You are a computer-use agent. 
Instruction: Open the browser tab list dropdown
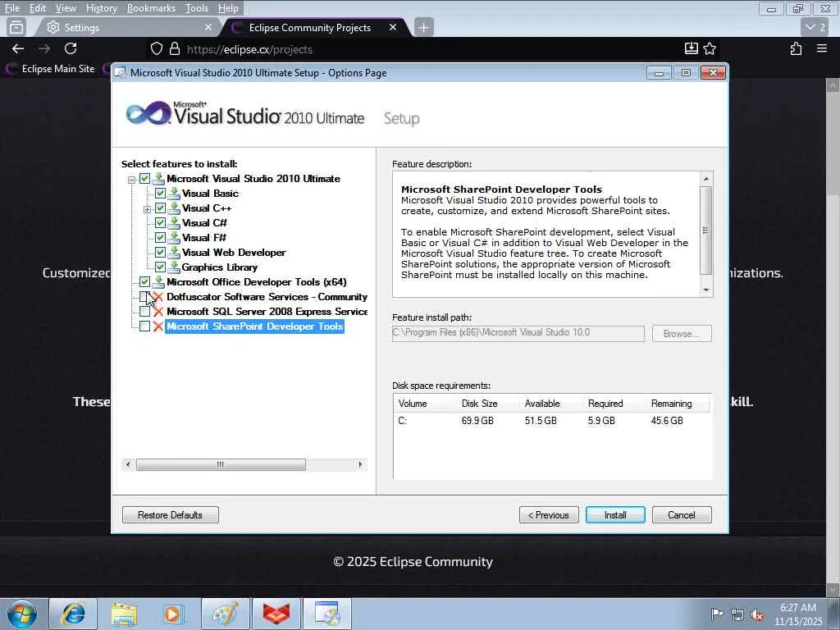click(816, 27)
